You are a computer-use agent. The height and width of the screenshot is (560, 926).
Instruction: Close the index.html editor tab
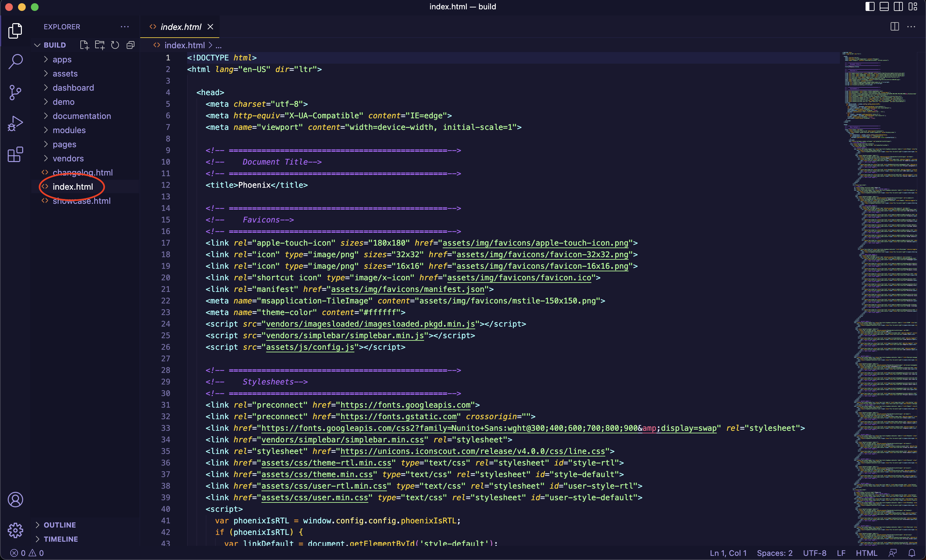click(211, 27)
